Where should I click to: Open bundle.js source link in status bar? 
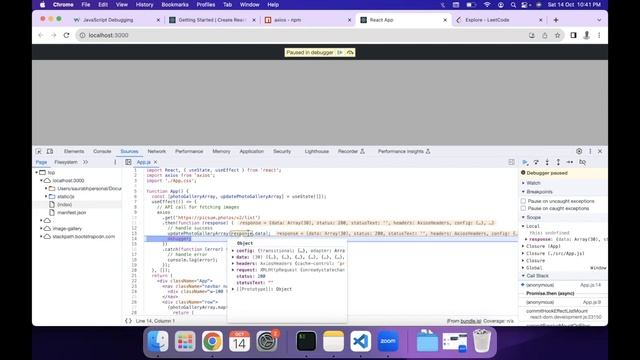[x=471, y=321]
